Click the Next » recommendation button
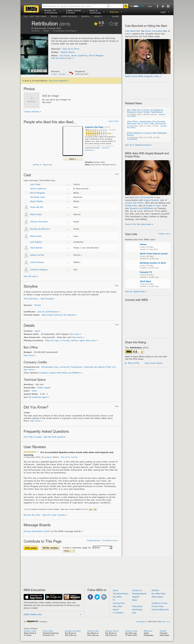The width and height of the screenshot is (194, 644). pyautogui.click(x=72, y=159)
